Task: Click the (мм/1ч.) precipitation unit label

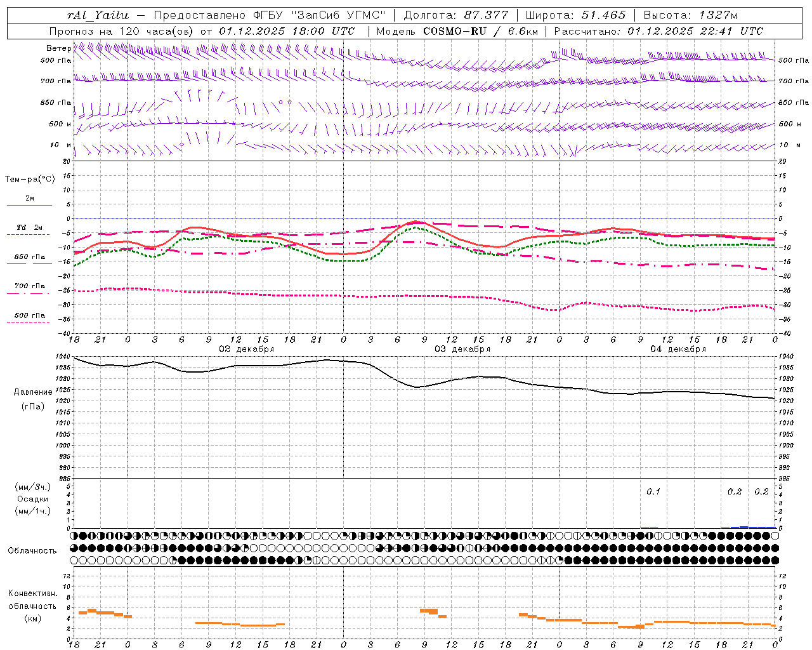Action: point(33,511)
